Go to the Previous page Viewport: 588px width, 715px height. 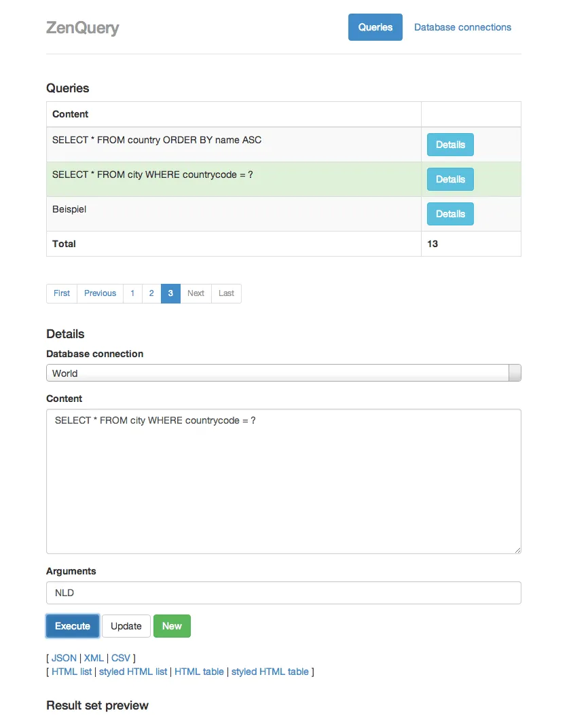100,293
